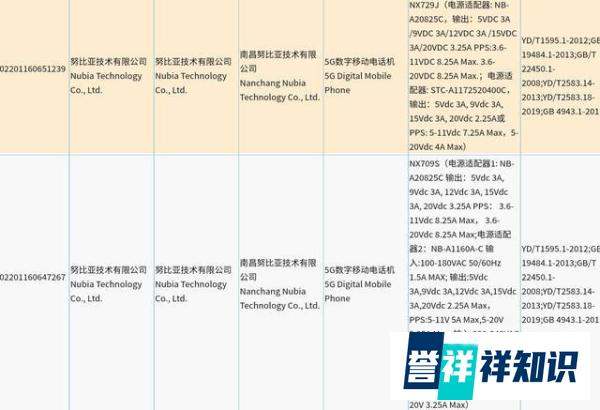Click applicant Nubia Technology in NX729J row
This screenshot has width=600, height=410.
click(108, 76)
